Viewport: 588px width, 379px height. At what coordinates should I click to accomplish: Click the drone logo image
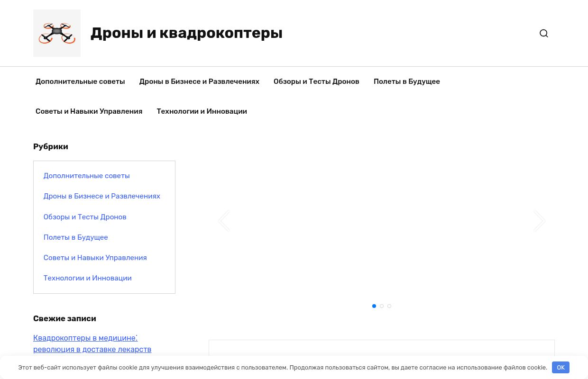point(57,33)
